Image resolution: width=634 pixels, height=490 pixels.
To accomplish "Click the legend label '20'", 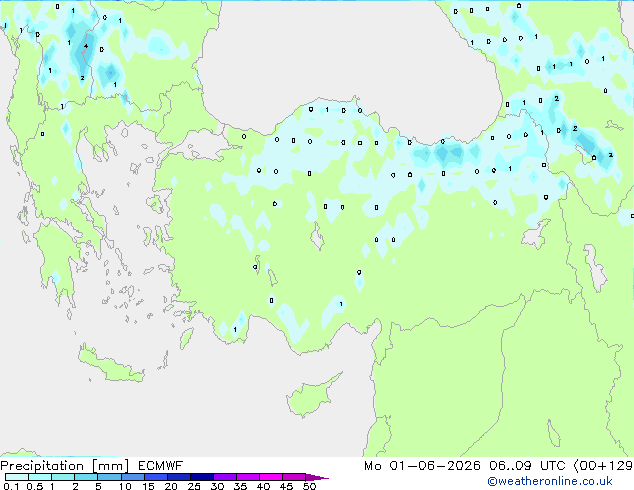I will [171, 486].
